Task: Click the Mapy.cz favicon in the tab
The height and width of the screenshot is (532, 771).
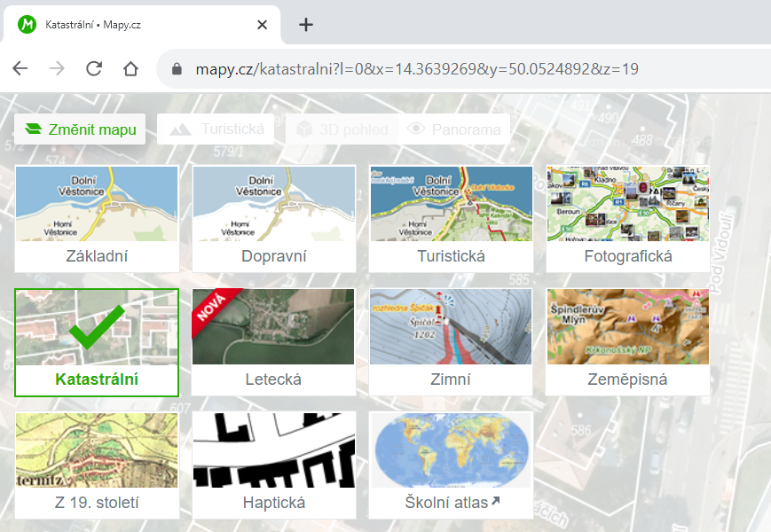Action: [27, 24]
